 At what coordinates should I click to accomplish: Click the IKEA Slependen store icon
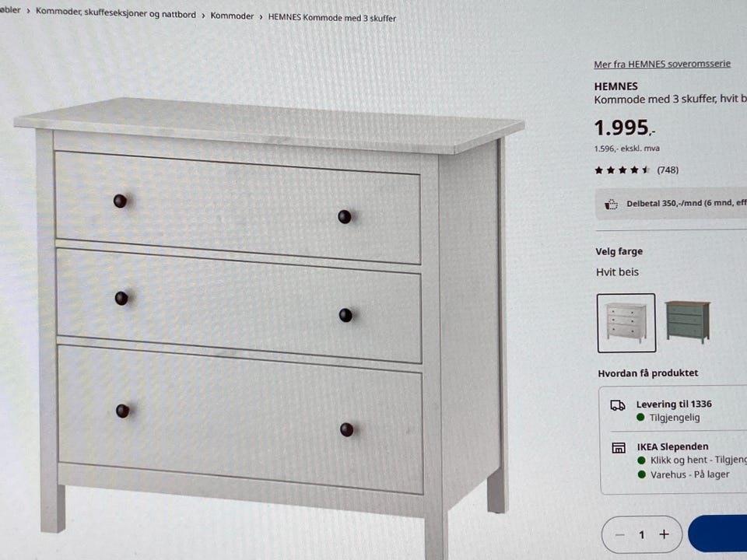click(x=619, y=448)
